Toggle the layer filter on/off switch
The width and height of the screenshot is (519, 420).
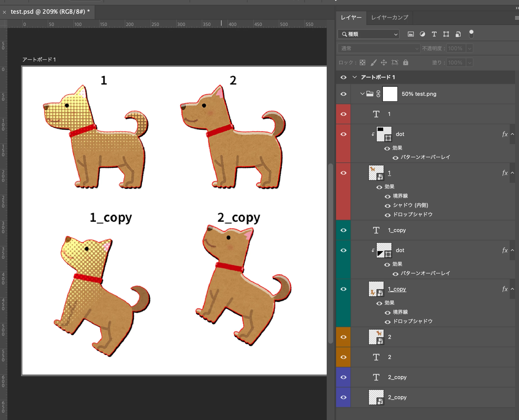pyautogui.click(x=471, y=34)
